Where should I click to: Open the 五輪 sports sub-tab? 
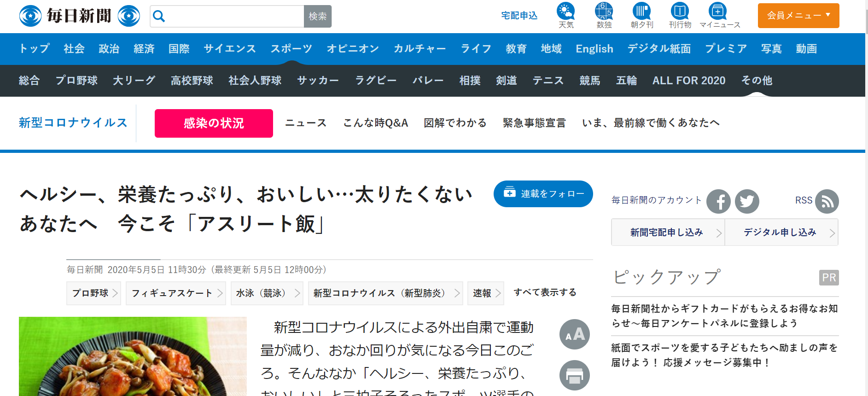627,81
